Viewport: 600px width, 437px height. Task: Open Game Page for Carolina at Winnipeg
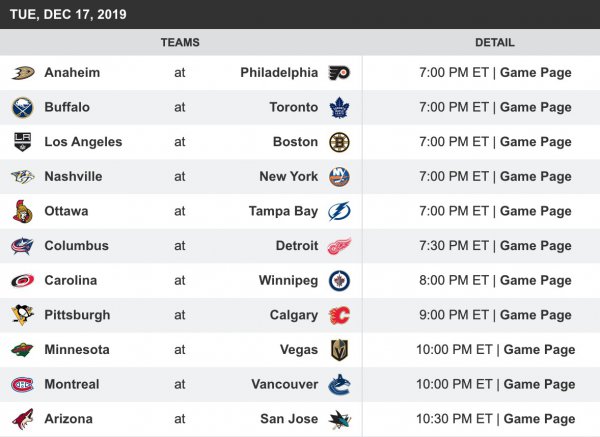(535, 281)
